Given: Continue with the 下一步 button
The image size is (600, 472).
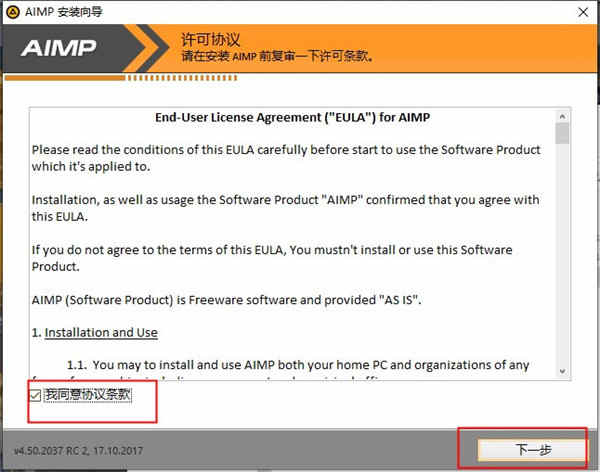Looking at the screenshot, I should [532, 449].
